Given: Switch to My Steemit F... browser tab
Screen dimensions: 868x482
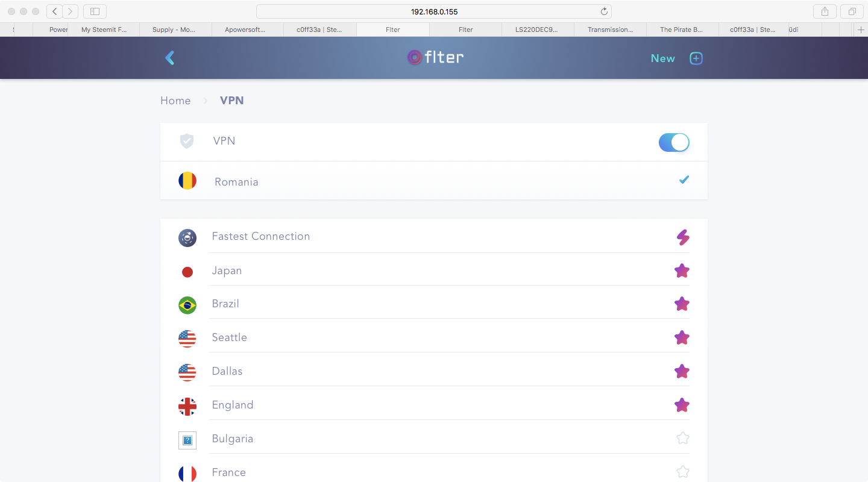Looking at the screenshot, I should 104,30.
